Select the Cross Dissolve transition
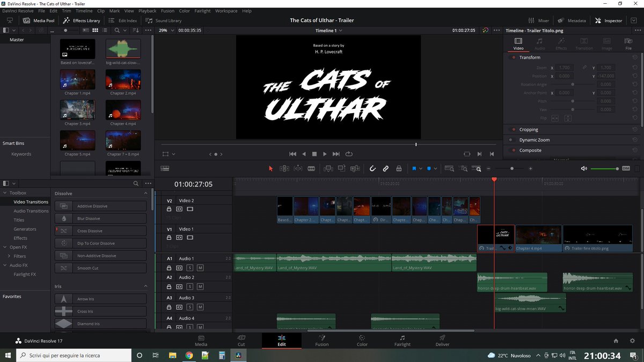This screenshot has width=644, height=362. (101, 231)
